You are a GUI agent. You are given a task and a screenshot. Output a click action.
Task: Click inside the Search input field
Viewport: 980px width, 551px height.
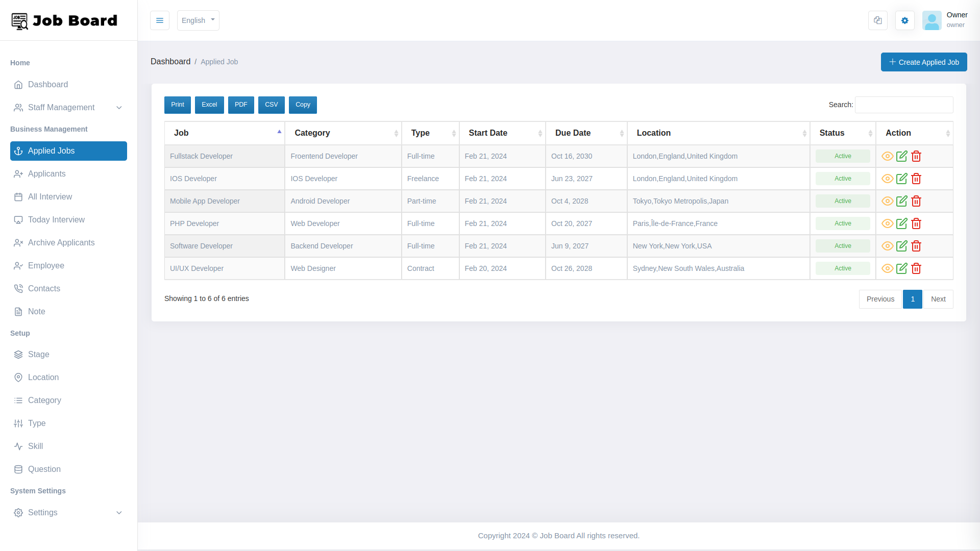coord(903,105)
